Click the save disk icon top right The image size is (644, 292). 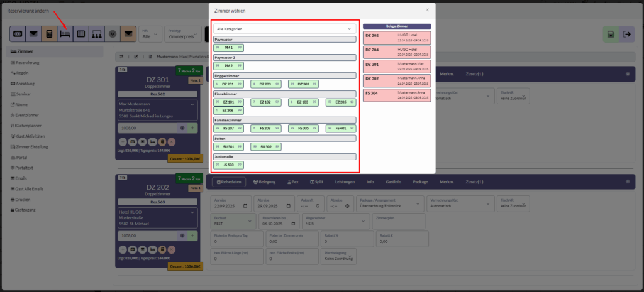[609, 35]
